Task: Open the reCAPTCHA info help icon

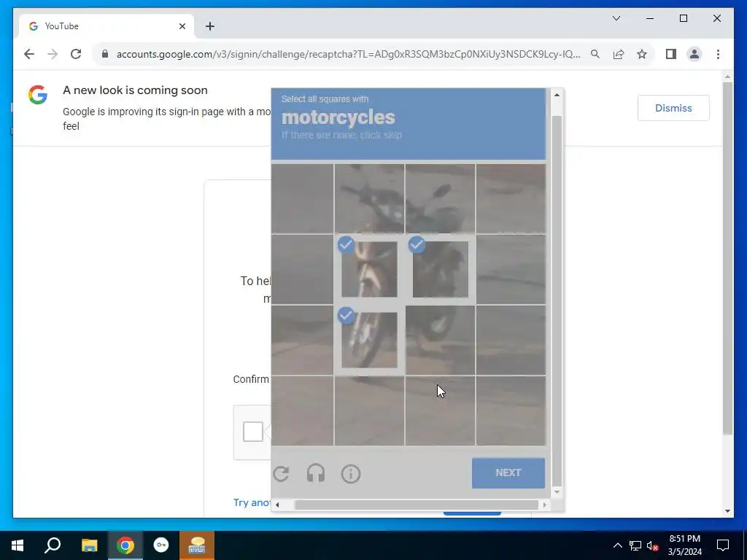Action: coord(351,474)
